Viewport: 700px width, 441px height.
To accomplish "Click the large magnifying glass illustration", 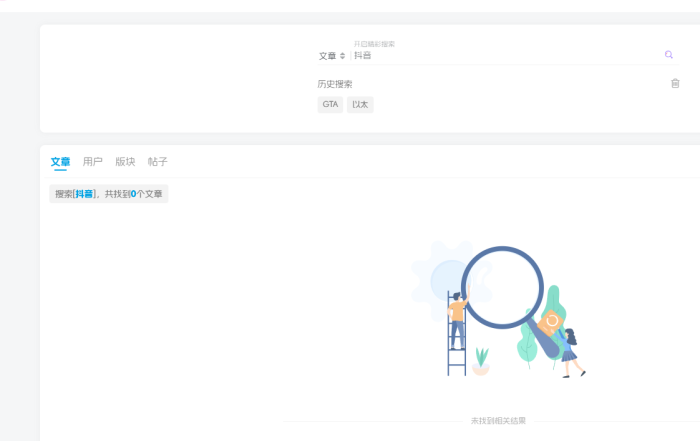I will tap(502, 287).
